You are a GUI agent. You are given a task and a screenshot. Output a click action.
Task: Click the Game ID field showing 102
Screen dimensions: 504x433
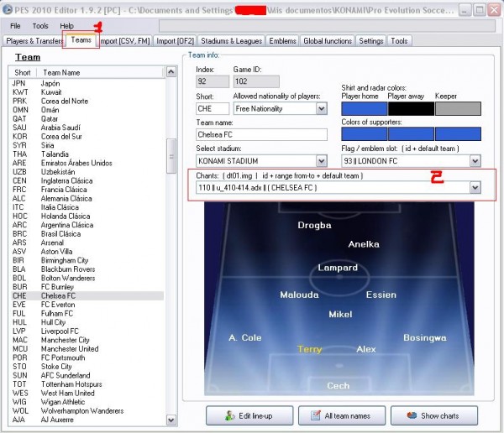256,81
